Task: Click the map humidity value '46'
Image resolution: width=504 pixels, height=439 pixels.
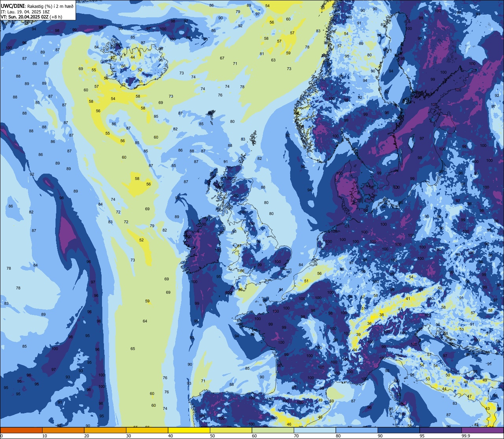Action: click(289, 424)
